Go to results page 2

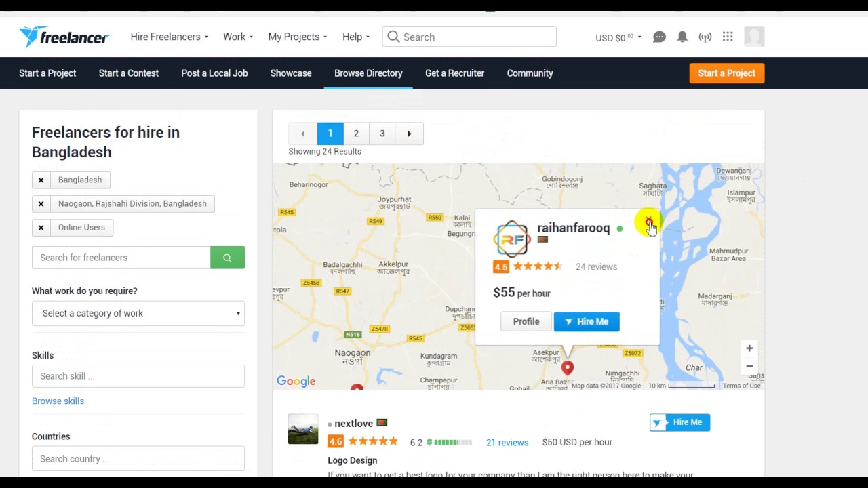pos(356,134)
